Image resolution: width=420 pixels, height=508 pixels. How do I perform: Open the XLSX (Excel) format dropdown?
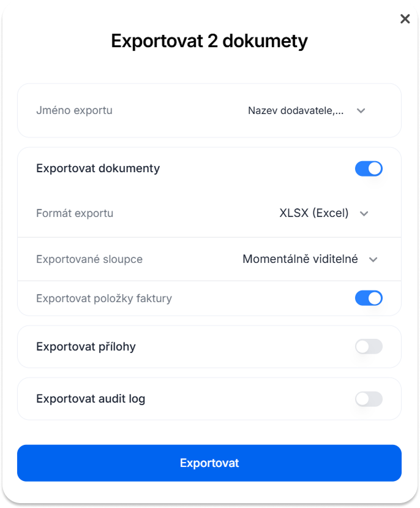pos(324,213)
